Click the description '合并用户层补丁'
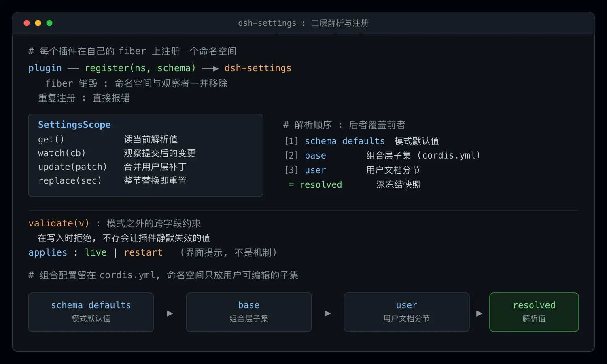The image size is (607, 364). coord(155,167)
